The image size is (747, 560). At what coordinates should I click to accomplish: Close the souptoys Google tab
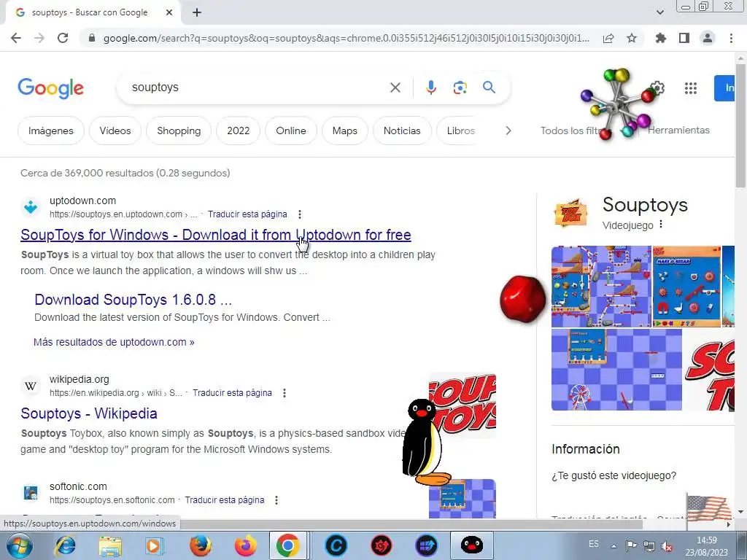(x=169, y=12)
